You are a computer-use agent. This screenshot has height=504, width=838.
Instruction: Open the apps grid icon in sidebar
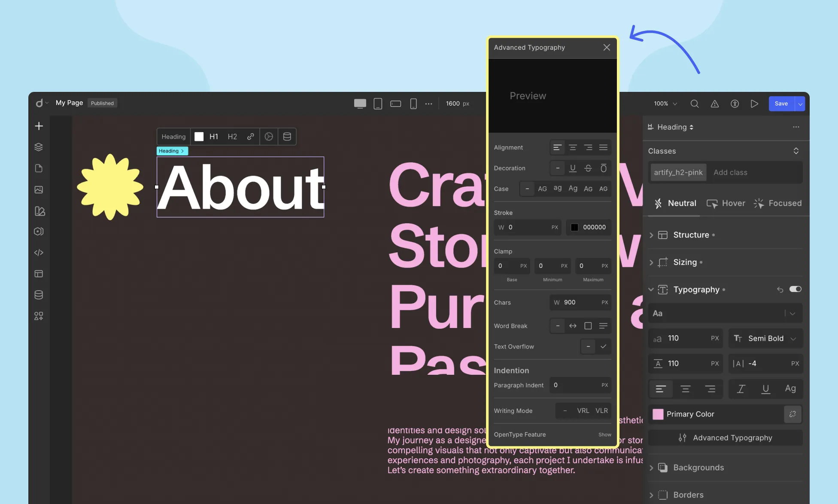tap(39, 316)
